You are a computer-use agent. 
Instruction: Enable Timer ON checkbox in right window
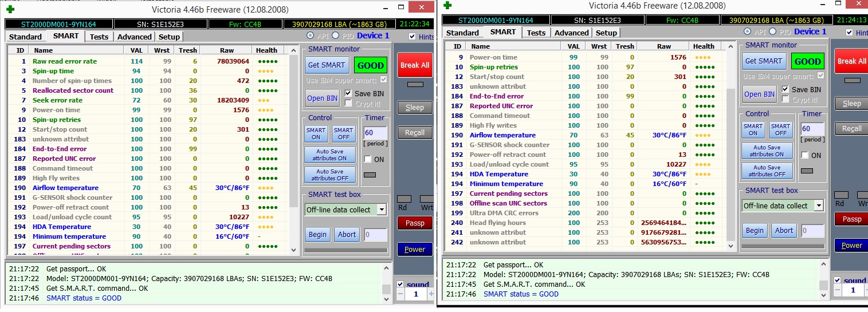[x=805, y=155]
